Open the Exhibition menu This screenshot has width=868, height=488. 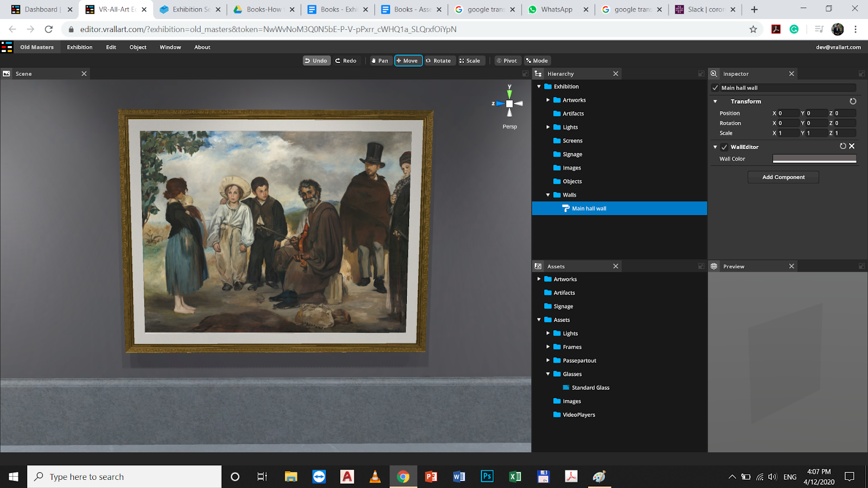pos(80,47)
